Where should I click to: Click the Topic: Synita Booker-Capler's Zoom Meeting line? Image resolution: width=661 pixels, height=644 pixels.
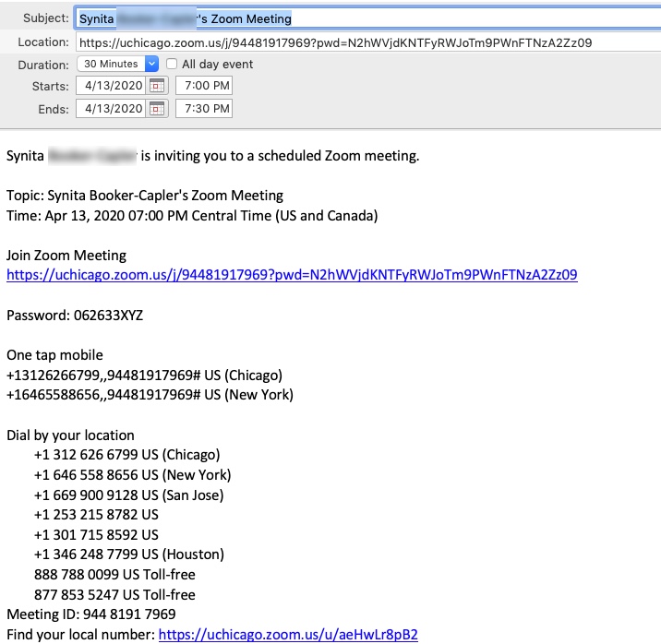pyautogui.click(x=145, y=196)
